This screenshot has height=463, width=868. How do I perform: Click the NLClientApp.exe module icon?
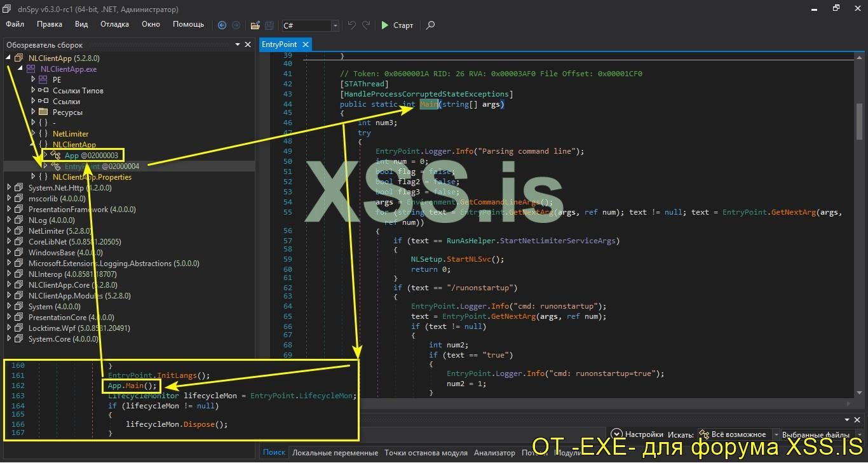tap(30, 69)
